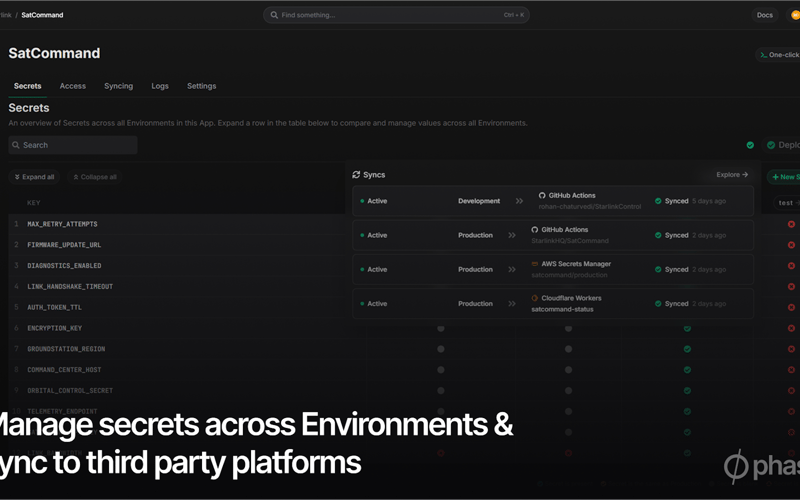This screenshot has height=500, width=800.
Task: Click the SatCommand breadcrumb
Action: pos(42,15)
